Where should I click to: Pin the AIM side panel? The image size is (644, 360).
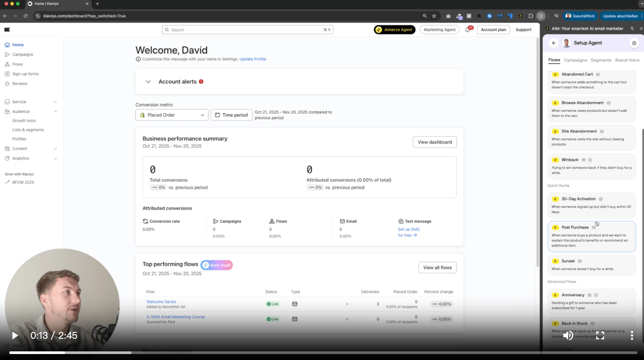[632, 29]
